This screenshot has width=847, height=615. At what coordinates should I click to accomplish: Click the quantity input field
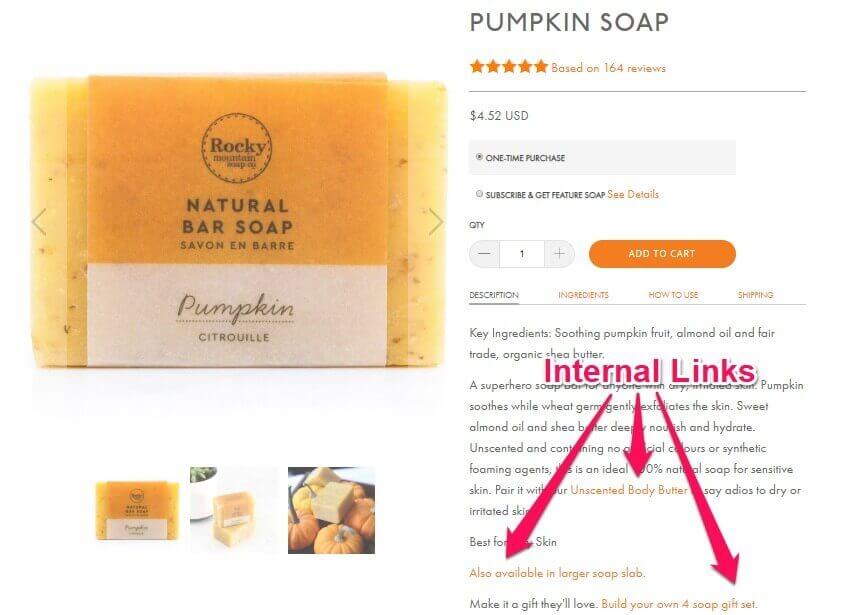click(x=522, y=254)
